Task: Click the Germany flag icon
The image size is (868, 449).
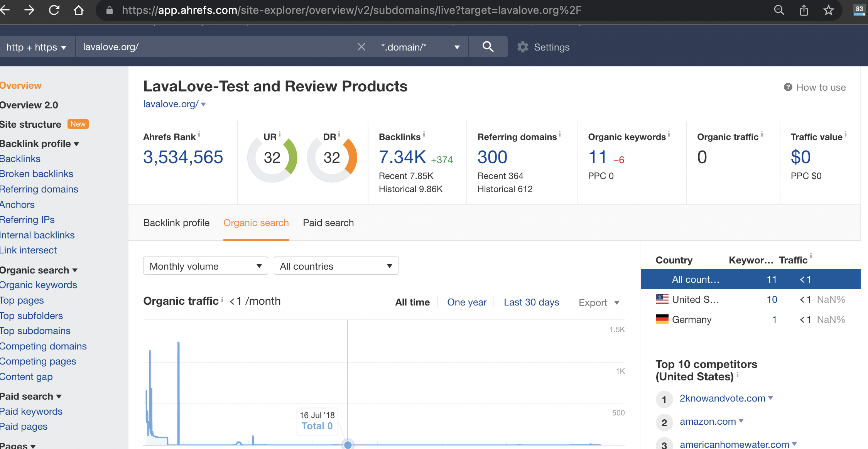Action: (x=662, y=319)
